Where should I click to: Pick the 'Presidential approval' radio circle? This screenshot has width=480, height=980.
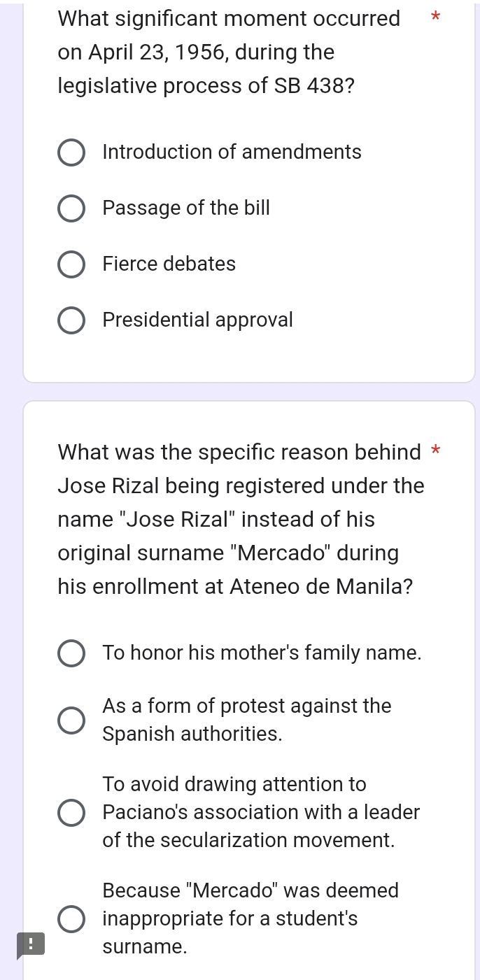(x=71, y=320)
